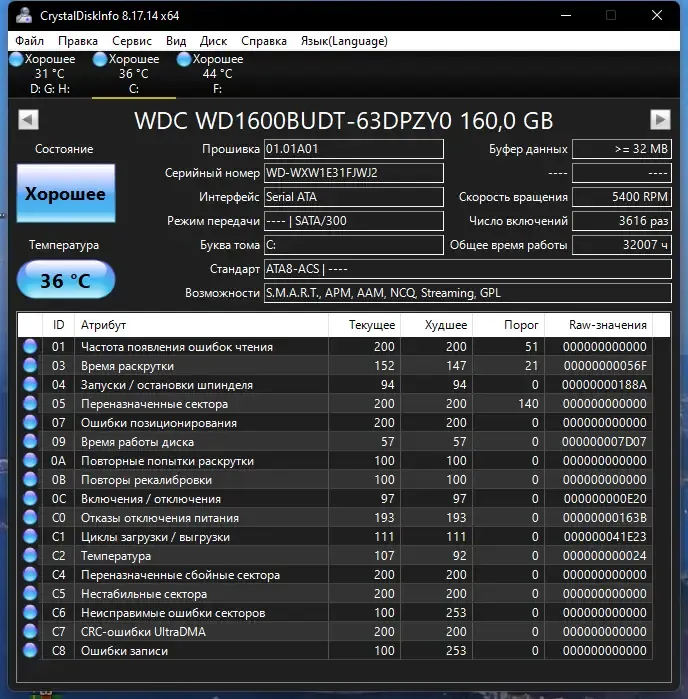Open the Диск menu

[213, 41]
